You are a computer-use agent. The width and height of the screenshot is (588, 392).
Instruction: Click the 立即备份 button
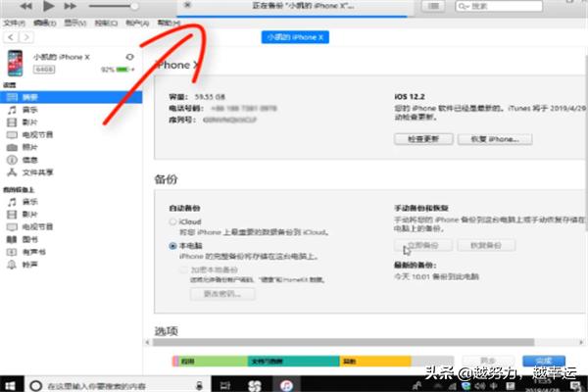pos(423,245)
